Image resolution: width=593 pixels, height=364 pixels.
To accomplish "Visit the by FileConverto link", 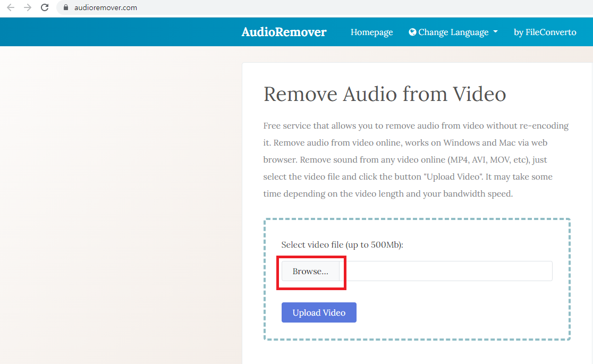I will pyautogui.click(x=545, y=32).
